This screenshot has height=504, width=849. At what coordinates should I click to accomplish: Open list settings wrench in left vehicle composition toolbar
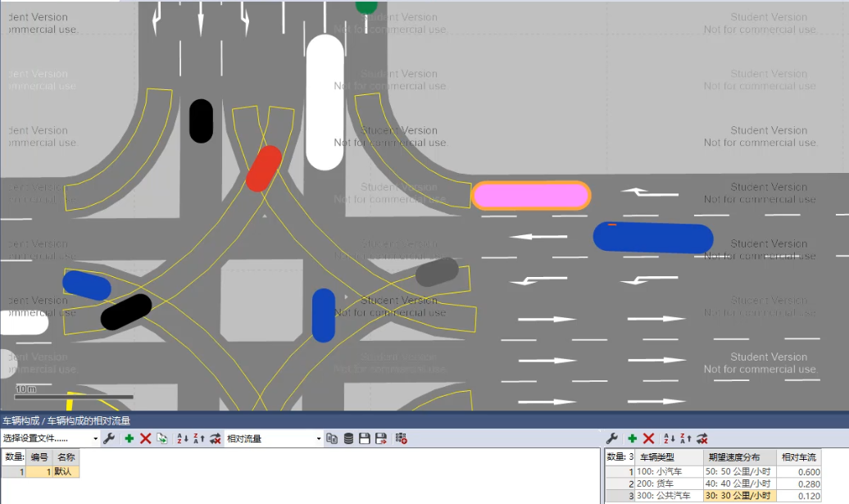tap(109, 438)
